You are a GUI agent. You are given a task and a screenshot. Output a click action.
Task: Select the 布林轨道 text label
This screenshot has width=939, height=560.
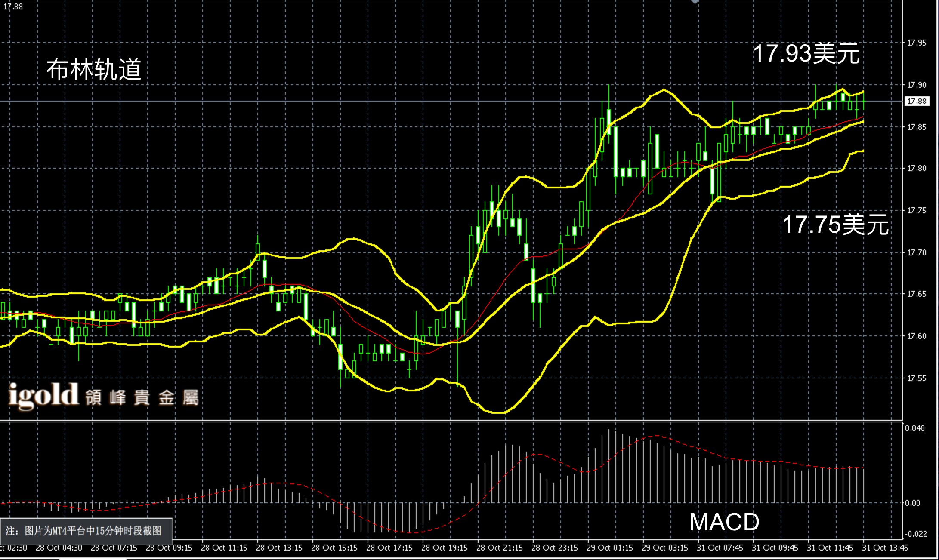tap(94, 70)
